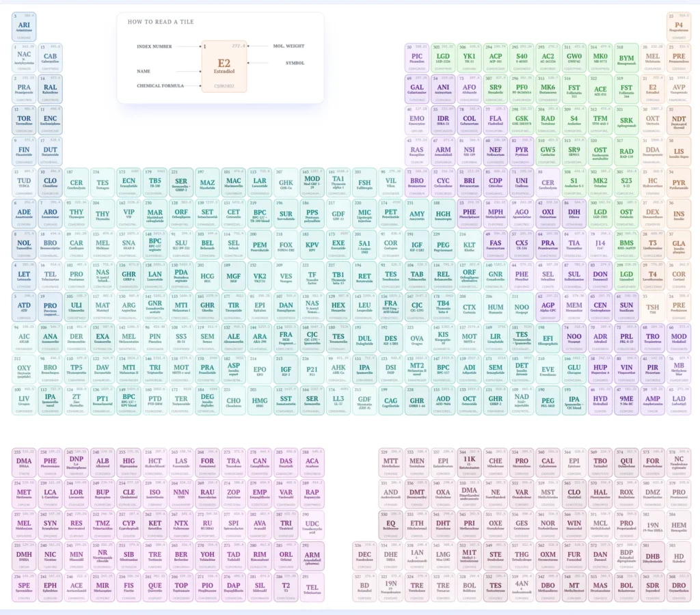Open the YOH Yohimbine tile

207,556
